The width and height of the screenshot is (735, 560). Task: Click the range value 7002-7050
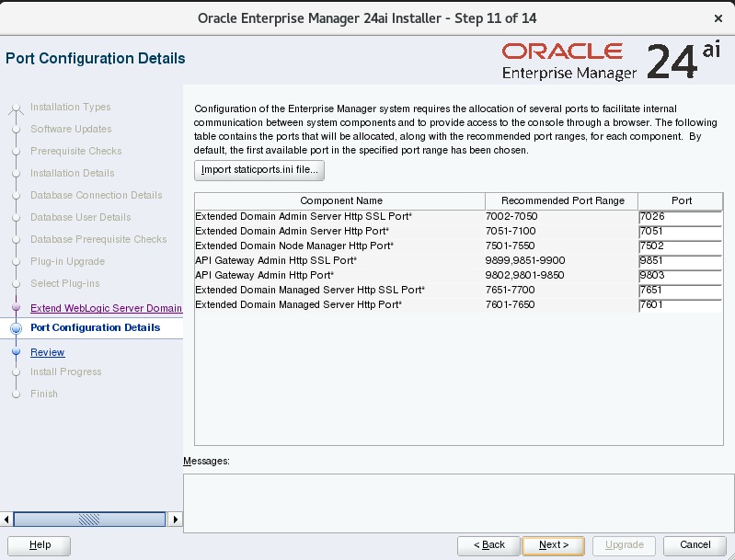tap(511, 216)
